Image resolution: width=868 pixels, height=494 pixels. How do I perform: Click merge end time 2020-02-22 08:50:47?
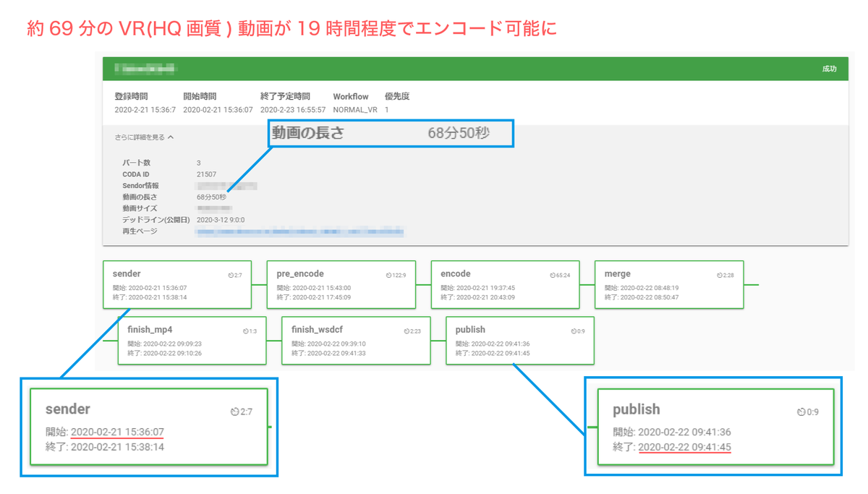(x=649, y=297)
